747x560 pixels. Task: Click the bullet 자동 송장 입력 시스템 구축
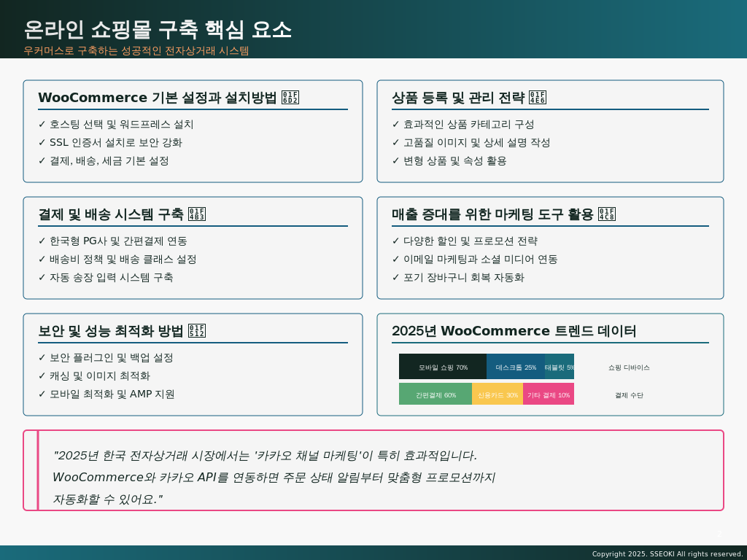coord(106,277)
